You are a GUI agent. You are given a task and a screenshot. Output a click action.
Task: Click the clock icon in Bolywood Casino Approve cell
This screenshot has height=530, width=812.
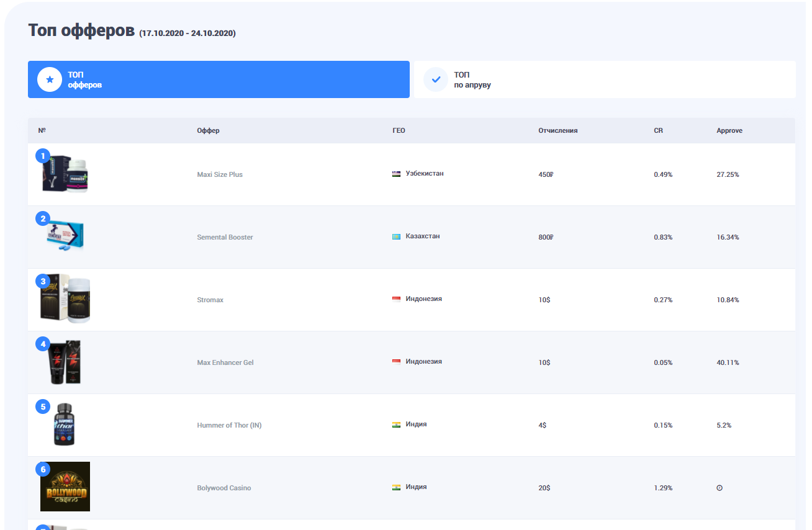(720, 488)
